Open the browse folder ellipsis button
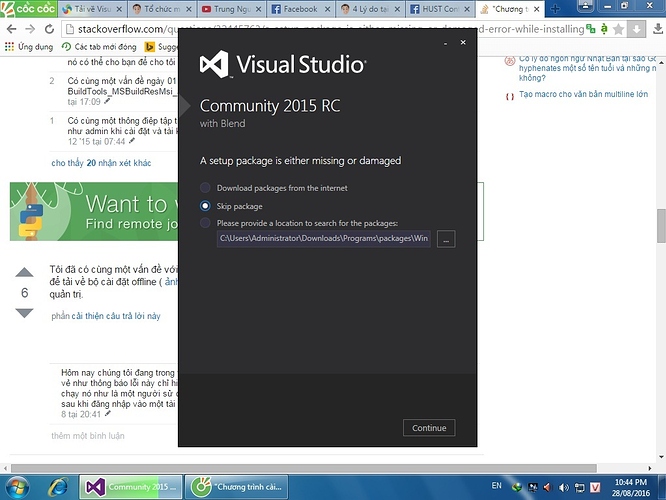This screenshot has height=500, width=666. pyautogui.click(x=446, y=239)
